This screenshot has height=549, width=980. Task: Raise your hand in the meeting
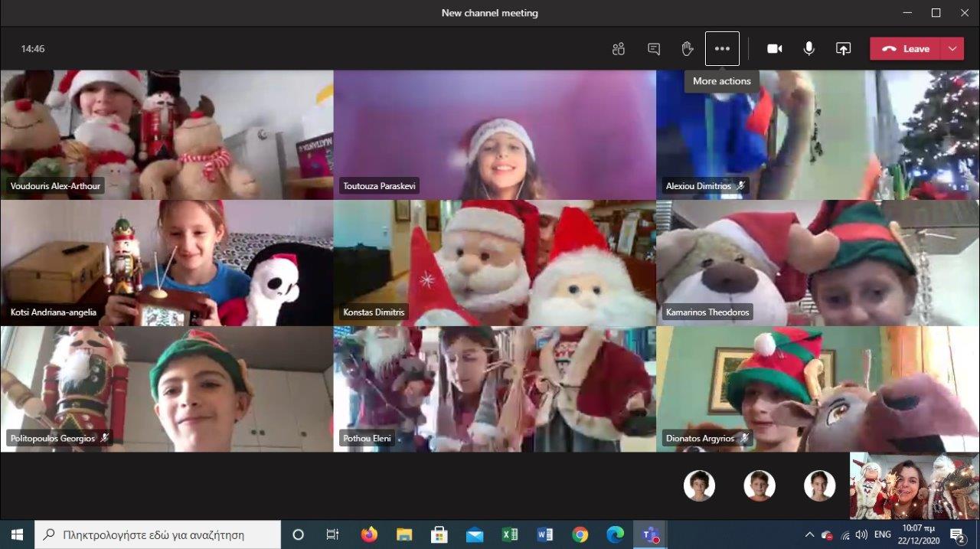[688, 49]
